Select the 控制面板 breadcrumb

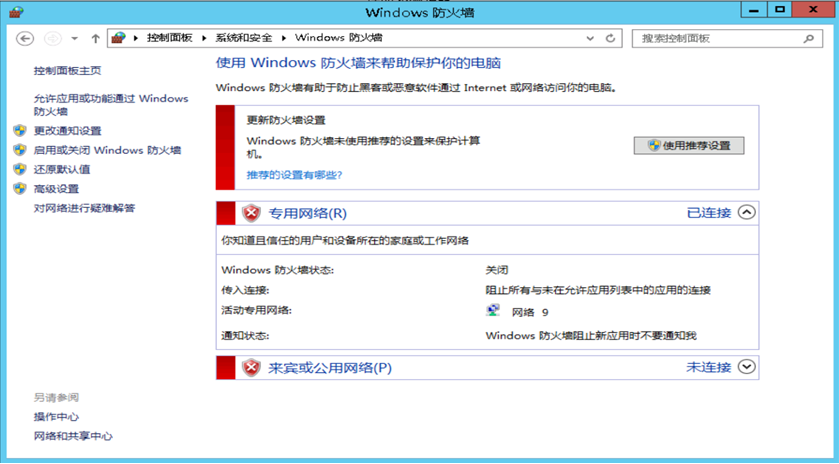coord(170,38)
